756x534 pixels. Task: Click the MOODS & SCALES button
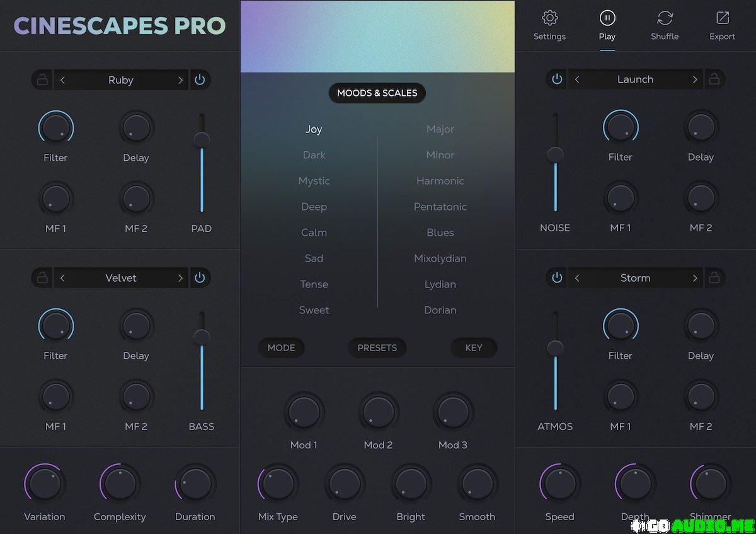click(377, 93)
